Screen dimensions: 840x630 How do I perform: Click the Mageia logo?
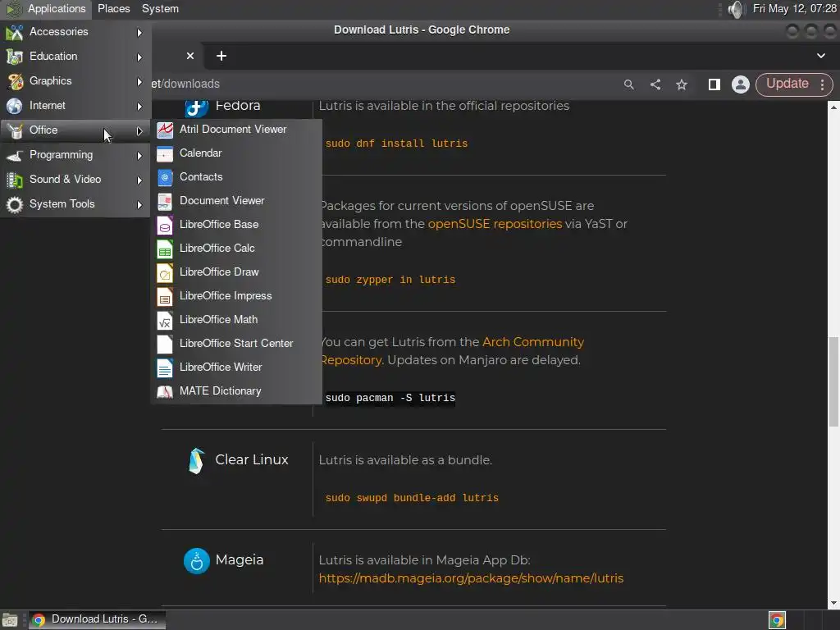coord(197,561)
